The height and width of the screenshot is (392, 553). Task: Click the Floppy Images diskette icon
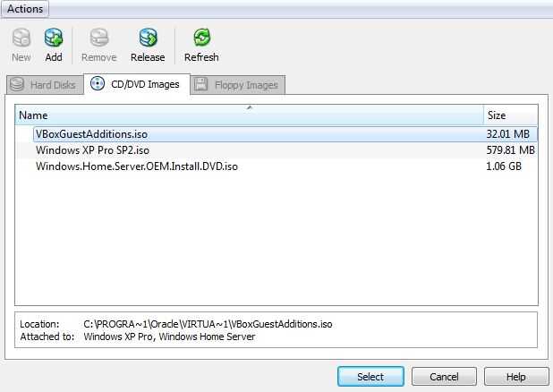[x=201, y=85]
